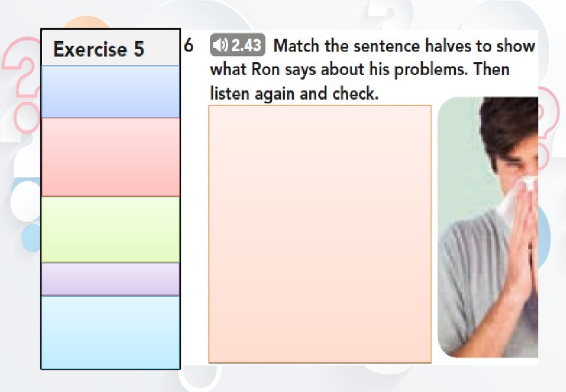Click the large peach cover box
The height and width of the screenshot is (392, 566).
click(x=320, y=234)
